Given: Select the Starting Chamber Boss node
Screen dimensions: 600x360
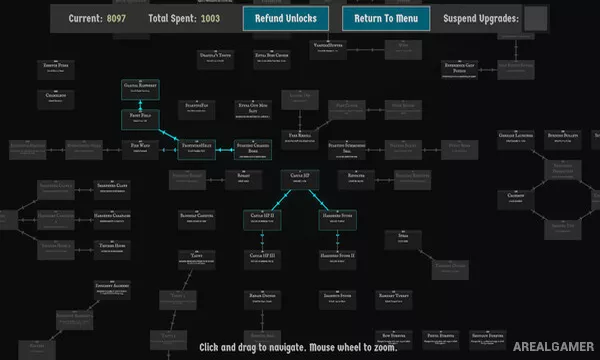Looking at the screenshot, I should click(253, 150).
